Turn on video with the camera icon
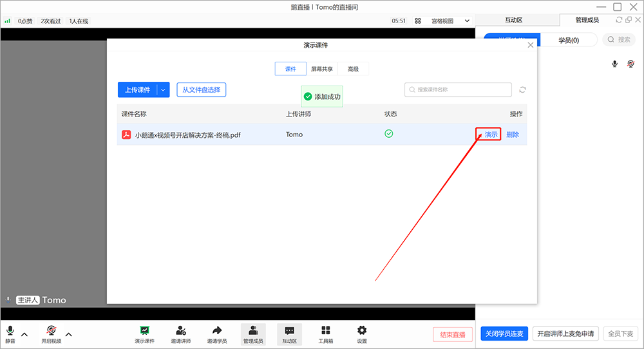Image resolution: width=644 pixels, height=349 pixels. click(x=52, y=334)
